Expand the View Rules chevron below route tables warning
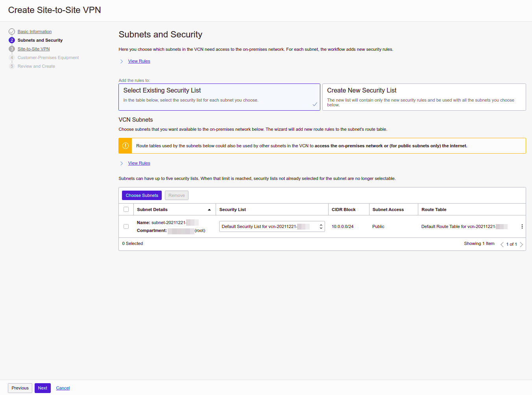Viewport: 532px width, 395px height. point(122,163)
